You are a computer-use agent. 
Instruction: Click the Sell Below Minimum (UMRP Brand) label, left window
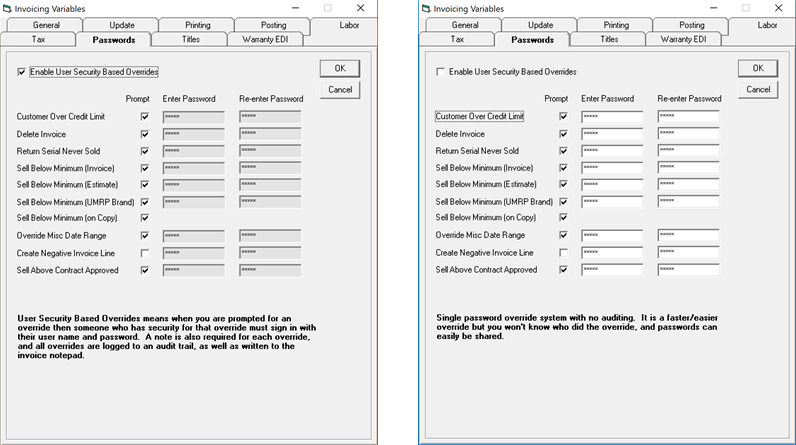(75, 202)
